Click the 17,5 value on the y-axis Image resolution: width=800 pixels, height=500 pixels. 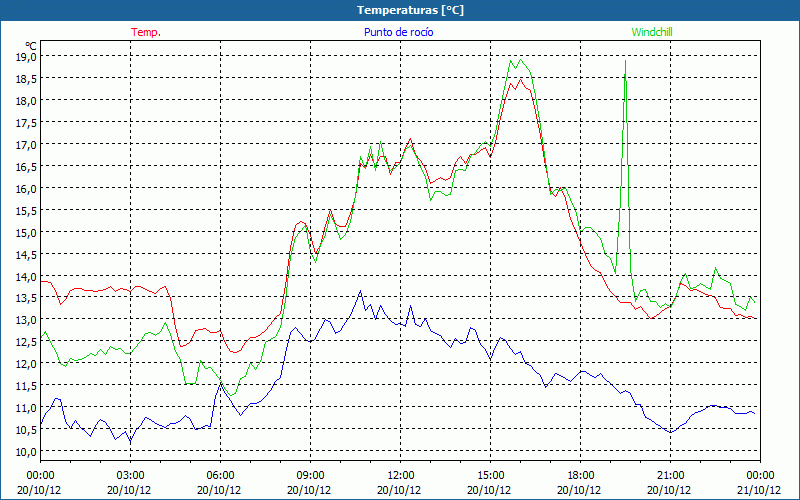26,122
